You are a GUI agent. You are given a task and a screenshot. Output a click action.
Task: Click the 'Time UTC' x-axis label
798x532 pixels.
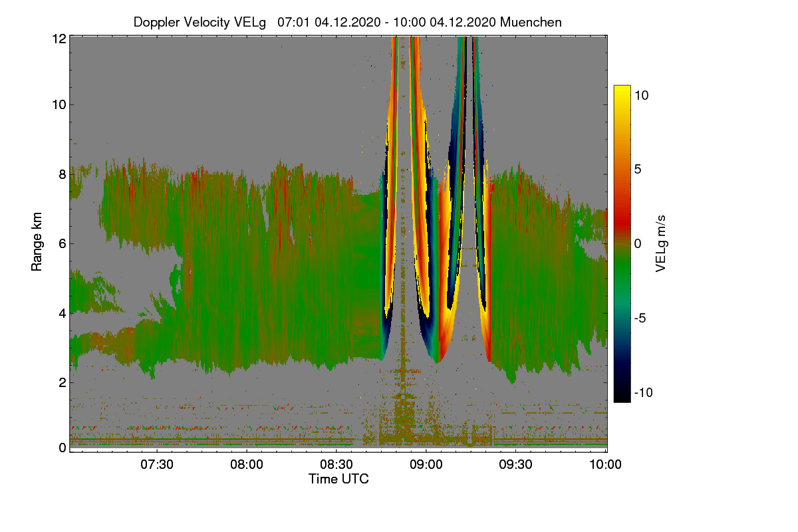[338, 479]
